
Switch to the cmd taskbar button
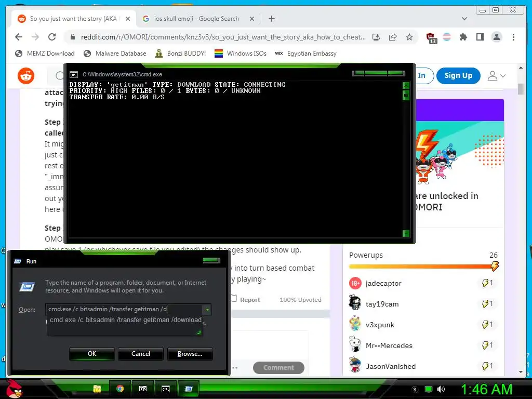166,389
